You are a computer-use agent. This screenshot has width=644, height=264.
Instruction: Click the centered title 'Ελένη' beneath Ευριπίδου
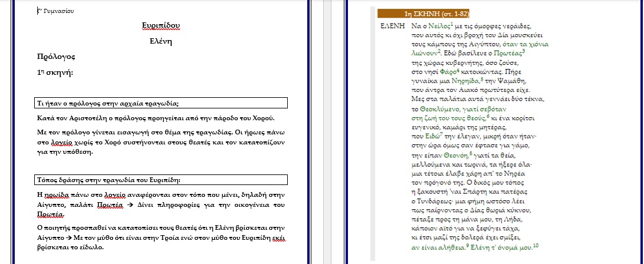[x=161, y=41]
